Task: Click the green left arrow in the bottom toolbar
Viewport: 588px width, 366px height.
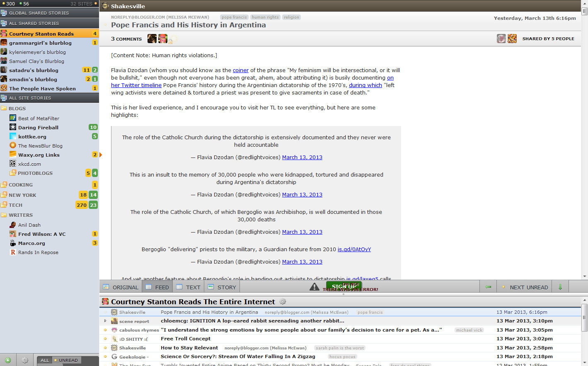Action: tap(489, 286)
